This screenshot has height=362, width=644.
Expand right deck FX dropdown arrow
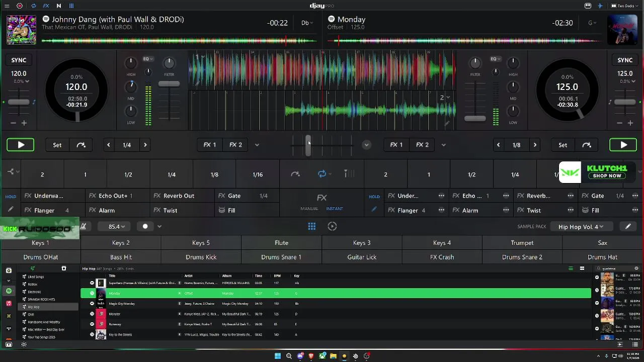443,145
